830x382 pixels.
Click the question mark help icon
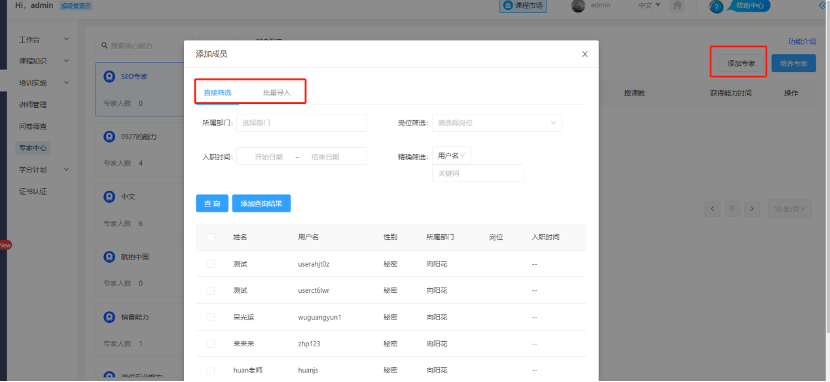[716, 7]
